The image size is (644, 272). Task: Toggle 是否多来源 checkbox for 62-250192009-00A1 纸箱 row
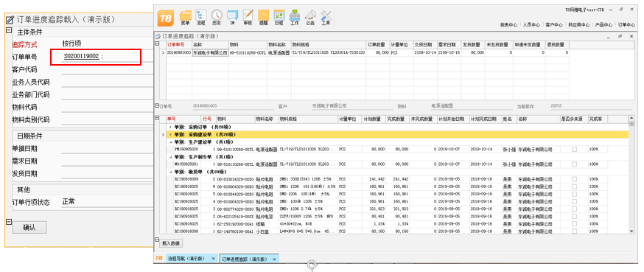(x=574, y=224)
